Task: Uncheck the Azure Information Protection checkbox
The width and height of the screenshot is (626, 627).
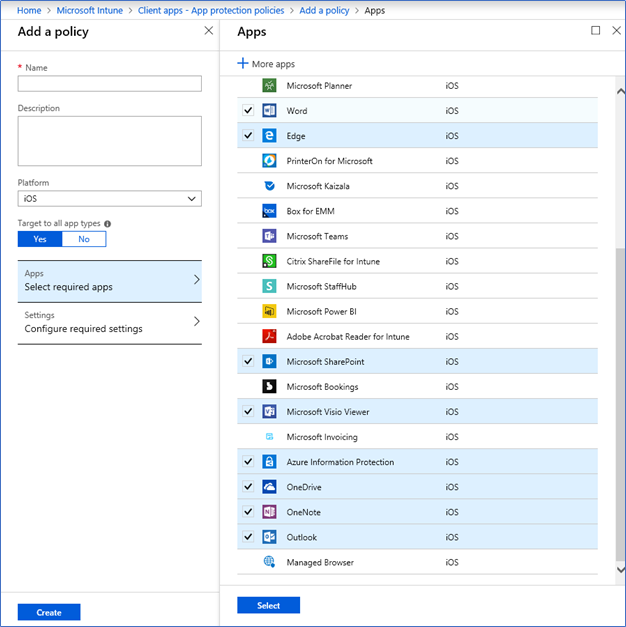Action: [x=248, y=462]
